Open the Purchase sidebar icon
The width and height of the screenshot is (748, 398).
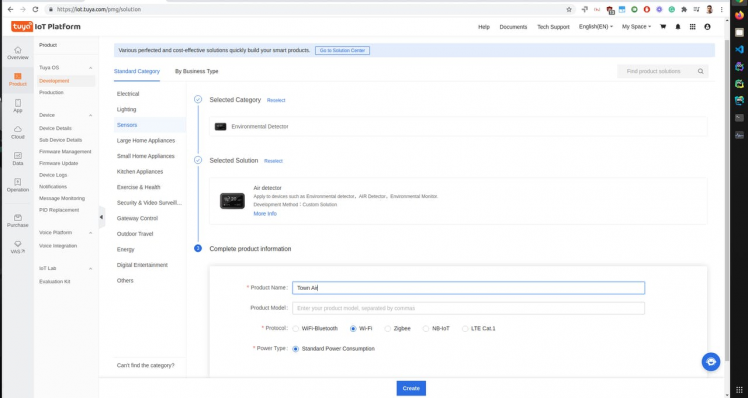tap(18, 221)
